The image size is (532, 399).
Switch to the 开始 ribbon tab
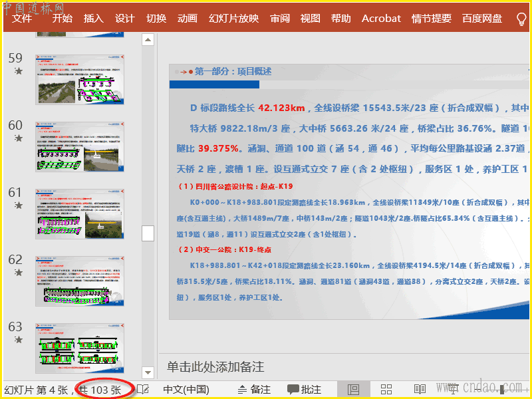[x=62, y=19]
